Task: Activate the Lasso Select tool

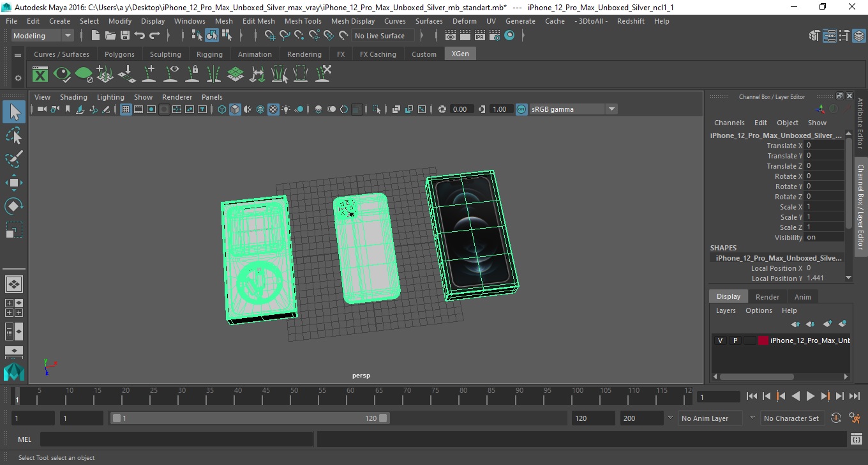Action: pos(14,136)
